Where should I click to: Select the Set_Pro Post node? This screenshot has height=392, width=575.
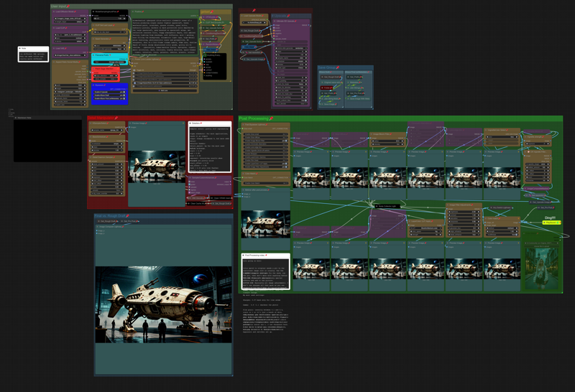coord(546,207)
